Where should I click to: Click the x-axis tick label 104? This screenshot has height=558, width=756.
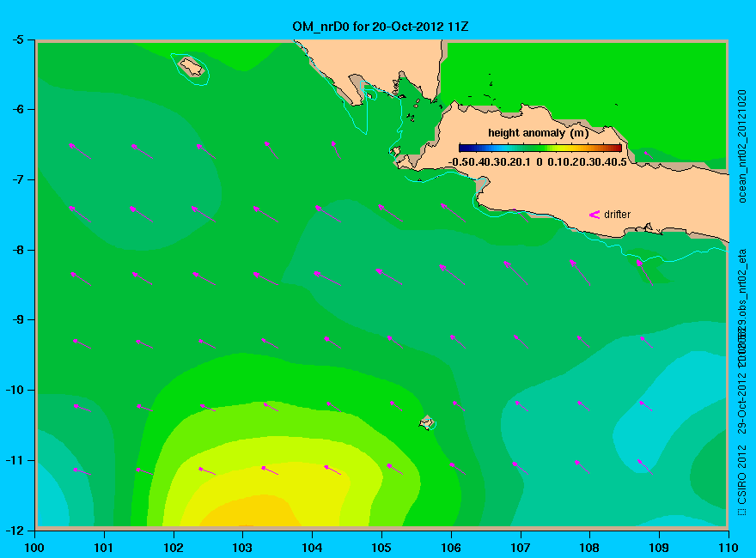click(x=312, y=548)
